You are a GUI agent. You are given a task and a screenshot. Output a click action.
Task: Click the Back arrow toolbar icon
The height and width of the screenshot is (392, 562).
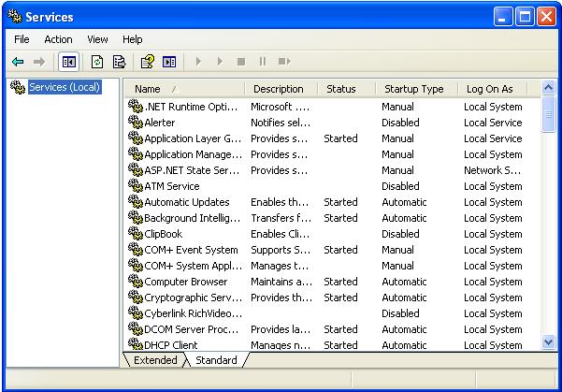point(18,62)
